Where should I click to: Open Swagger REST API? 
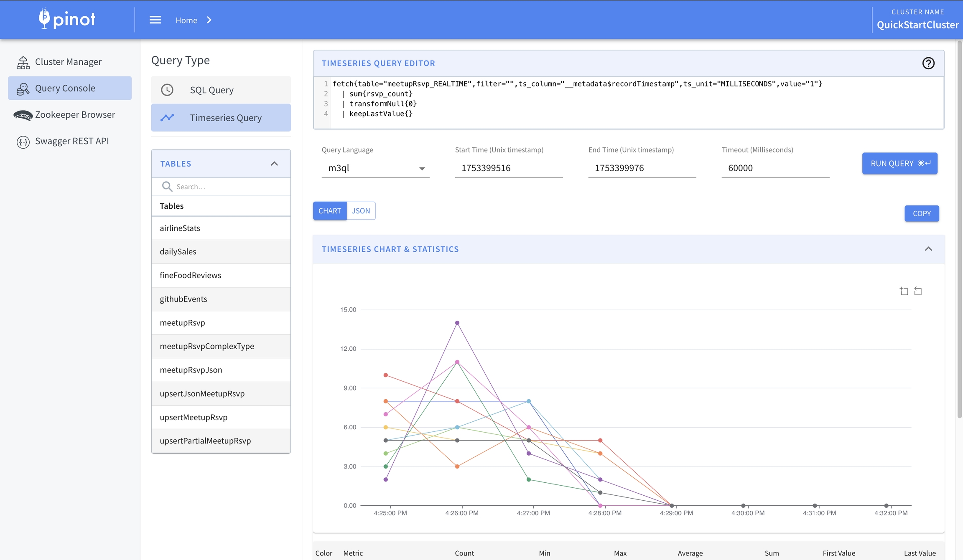point(72,141)
